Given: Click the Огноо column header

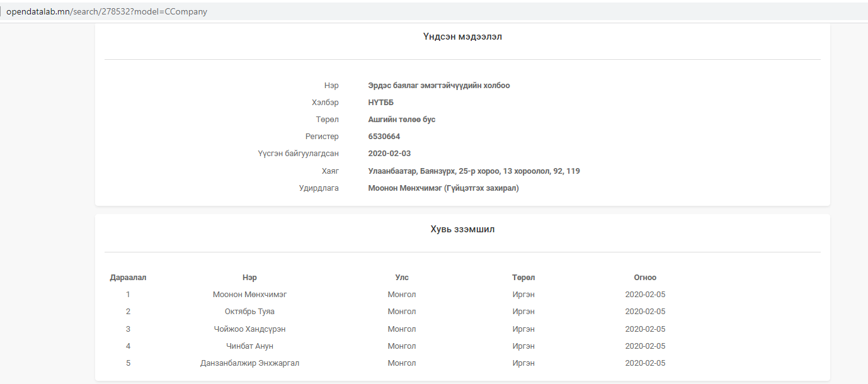Looking at the screenshot, I should click(645, 278).
